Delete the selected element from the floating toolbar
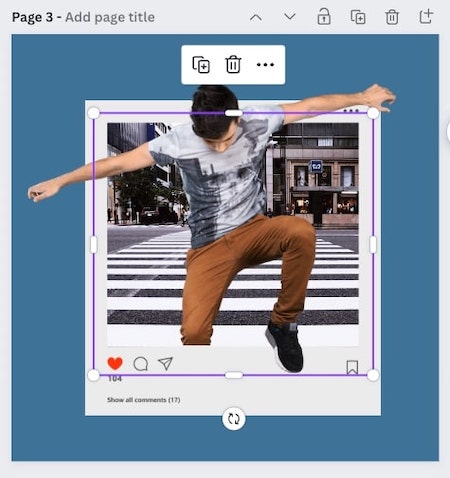 (x=233, y=64)
